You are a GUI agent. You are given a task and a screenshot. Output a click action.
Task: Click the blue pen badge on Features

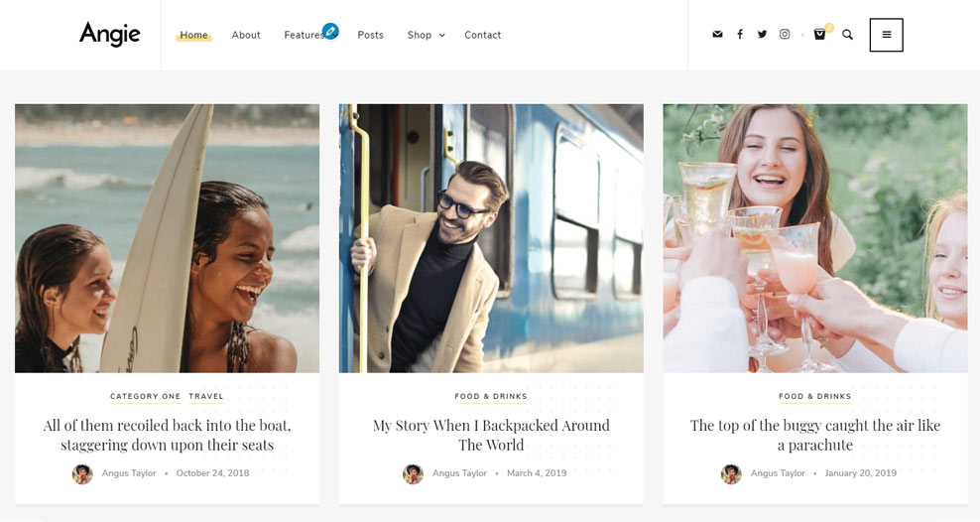coord(330,31)
